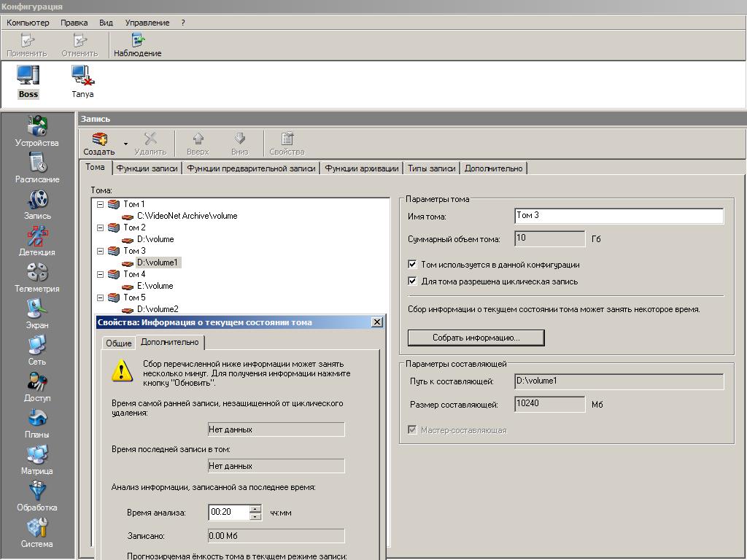
Task: Increase Время анализа with up arrow
Action: [x=255, y=508]
